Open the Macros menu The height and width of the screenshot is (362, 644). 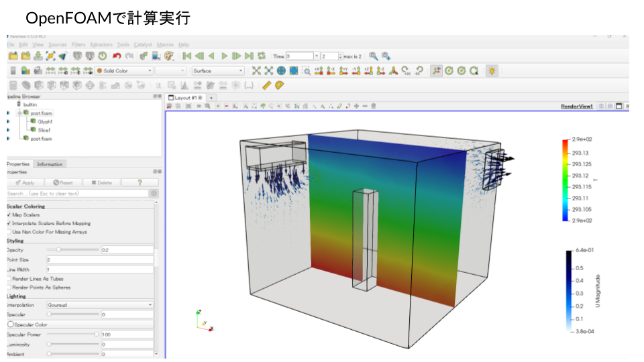165,44
